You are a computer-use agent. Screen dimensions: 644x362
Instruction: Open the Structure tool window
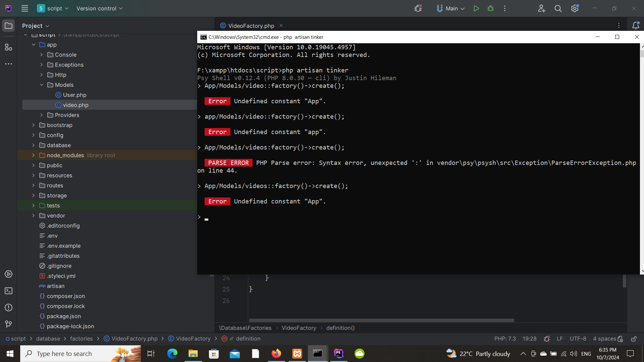tap(8, 47)
